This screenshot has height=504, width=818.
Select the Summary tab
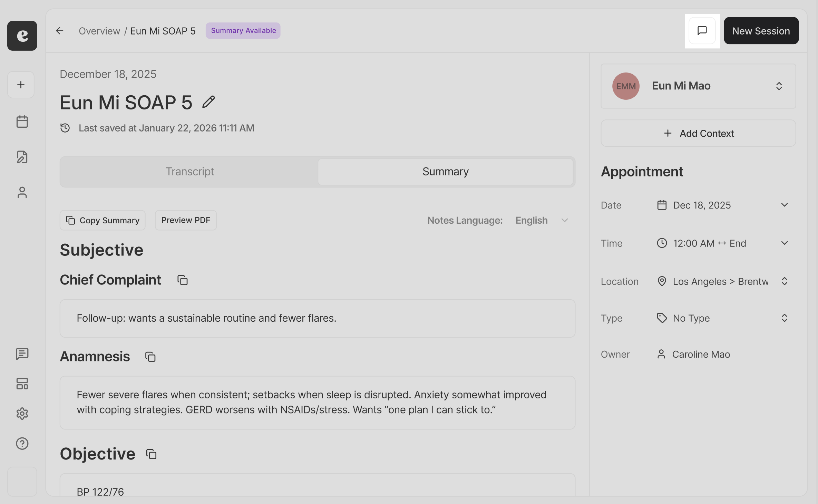[x=445, y=172]
